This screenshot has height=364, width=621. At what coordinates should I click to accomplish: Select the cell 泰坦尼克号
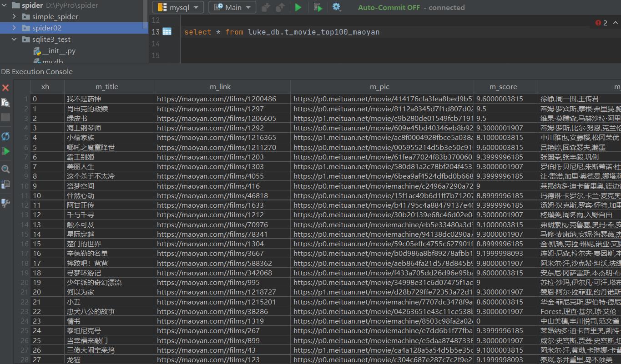(x=109, y=330)
